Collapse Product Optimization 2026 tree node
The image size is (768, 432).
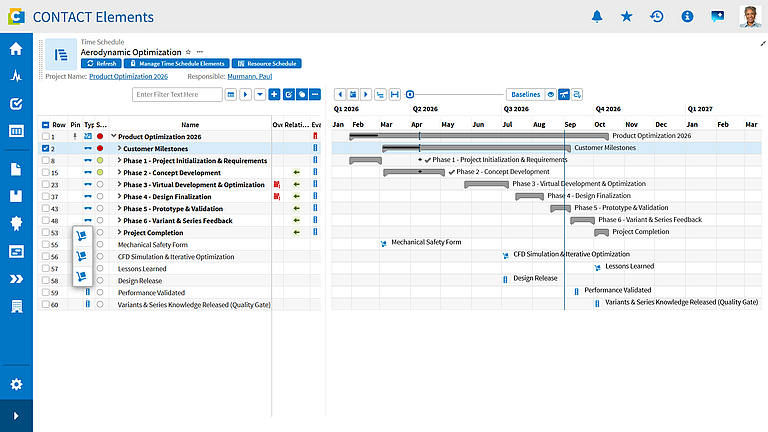click(x=114, y=136)
